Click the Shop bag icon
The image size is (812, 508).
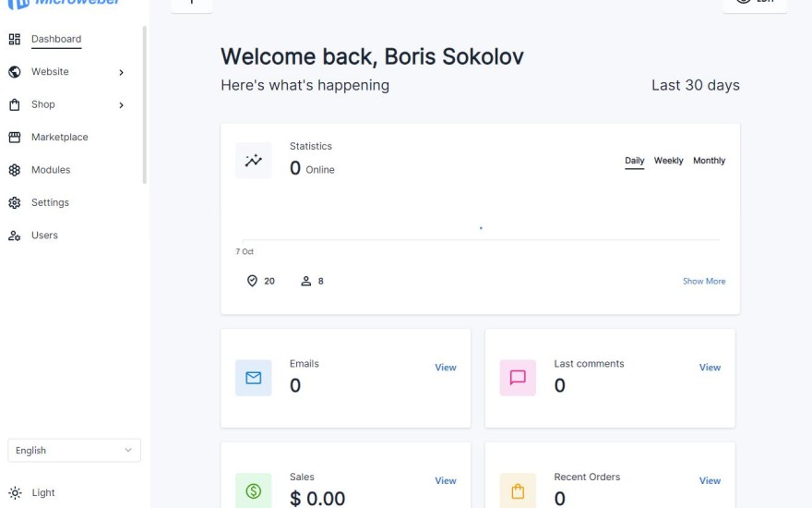(14, 104)
